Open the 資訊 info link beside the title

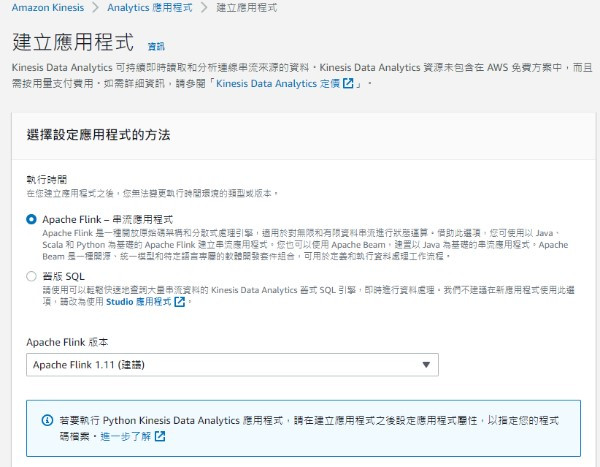pos(156,47)
